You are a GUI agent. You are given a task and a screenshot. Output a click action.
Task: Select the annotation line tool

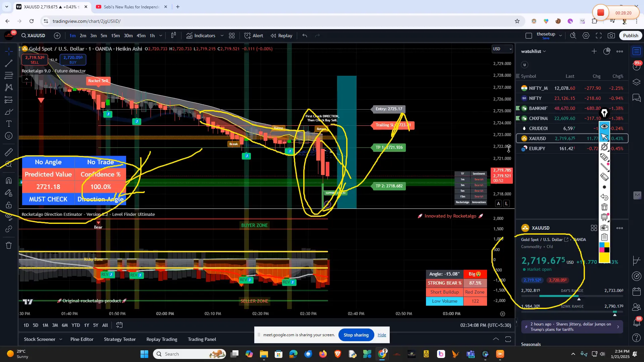pos(604,167)
